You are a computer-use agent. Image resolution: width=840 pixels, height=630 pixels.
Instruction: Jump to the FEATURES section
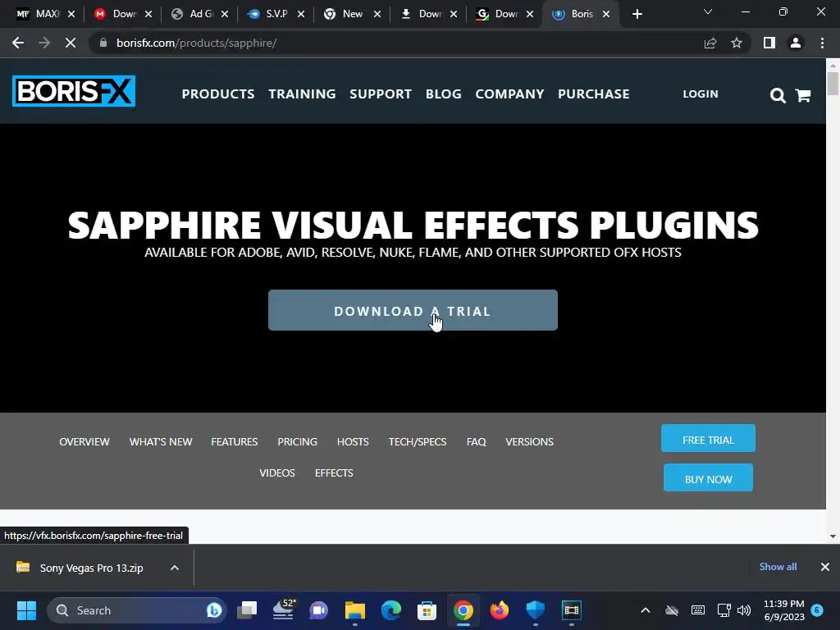(234, 442)
